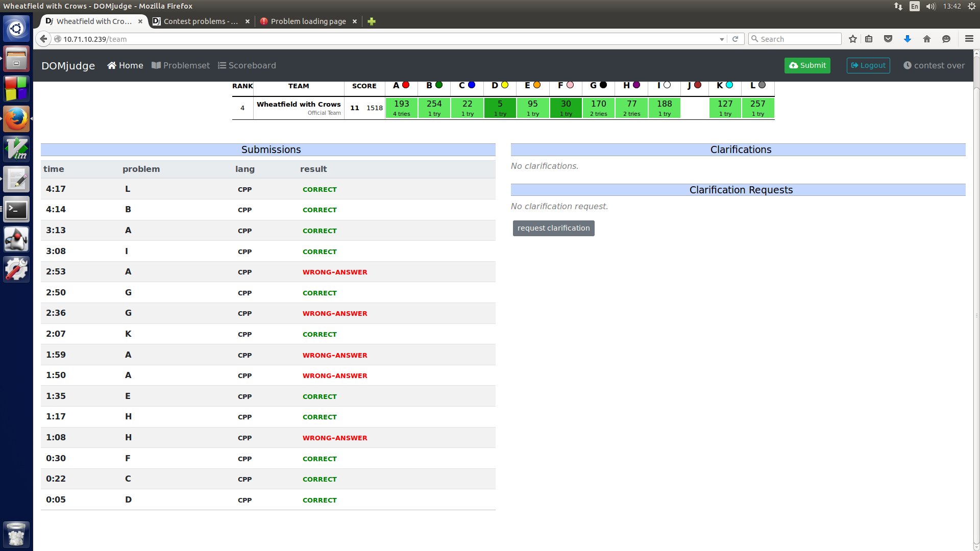Open the Scoreboard navigation item
980x551 pixels.
tap(247, 65)
